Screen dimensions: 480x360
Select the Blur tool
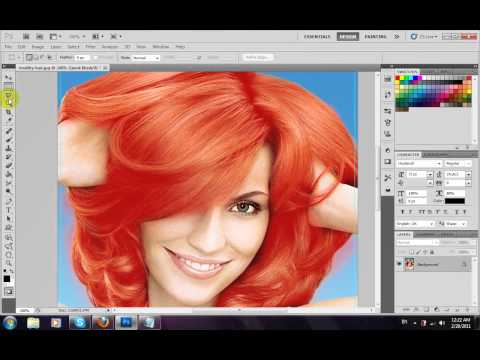pyautogui.click(x=8, y=183)
